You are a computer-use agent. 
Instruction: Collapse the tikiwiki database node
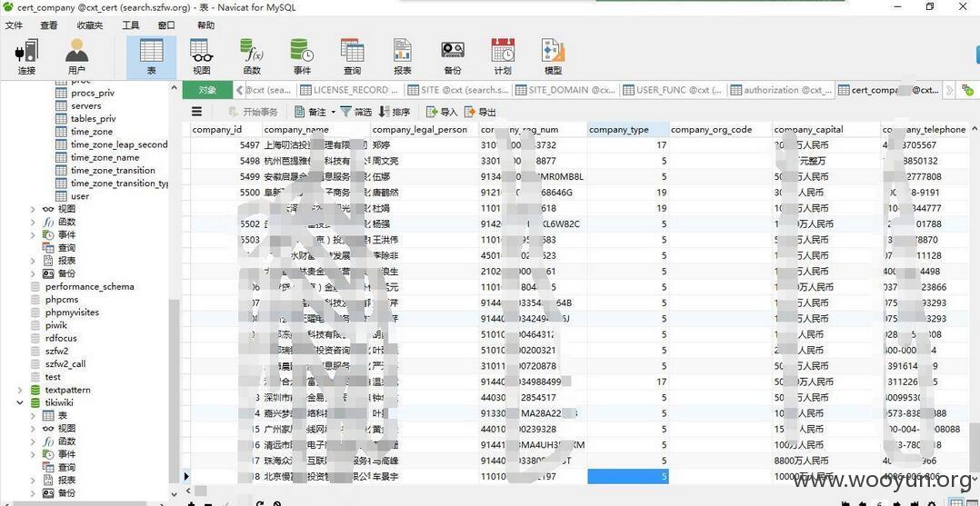[x=20, y=403]
